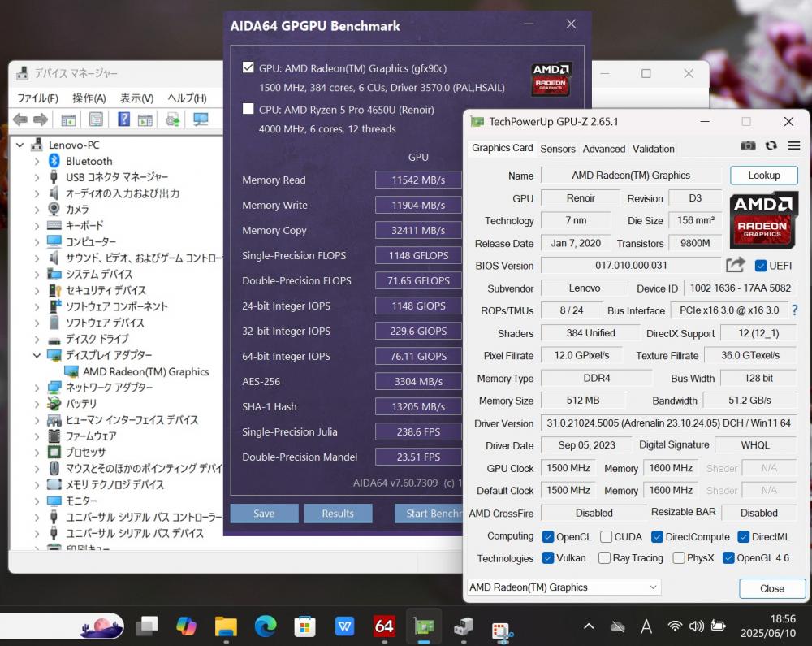The width and height of the screenshot is (812, 646).
Task: Expand the ディスク ドライブ node
Action: click(37, 340)
